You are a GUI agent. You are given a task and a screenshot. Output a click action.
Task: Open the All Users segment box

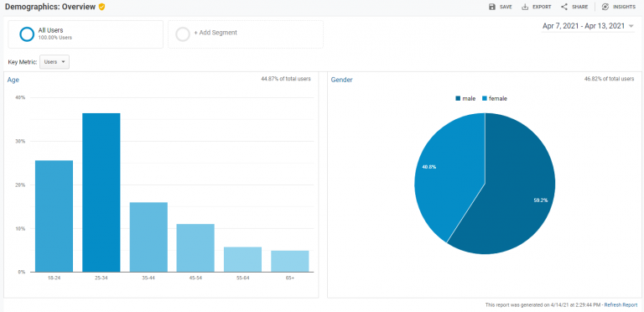tap(86, 34)
